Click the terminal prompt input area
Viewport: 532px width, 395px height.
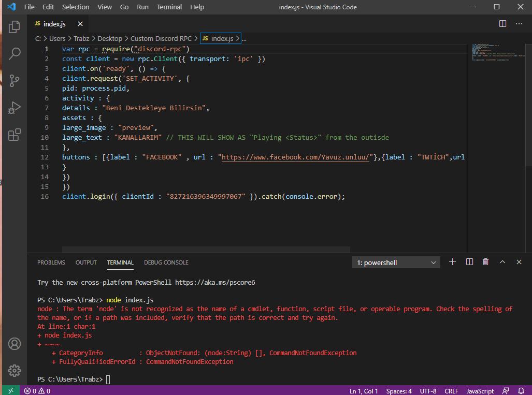[108, 379]
